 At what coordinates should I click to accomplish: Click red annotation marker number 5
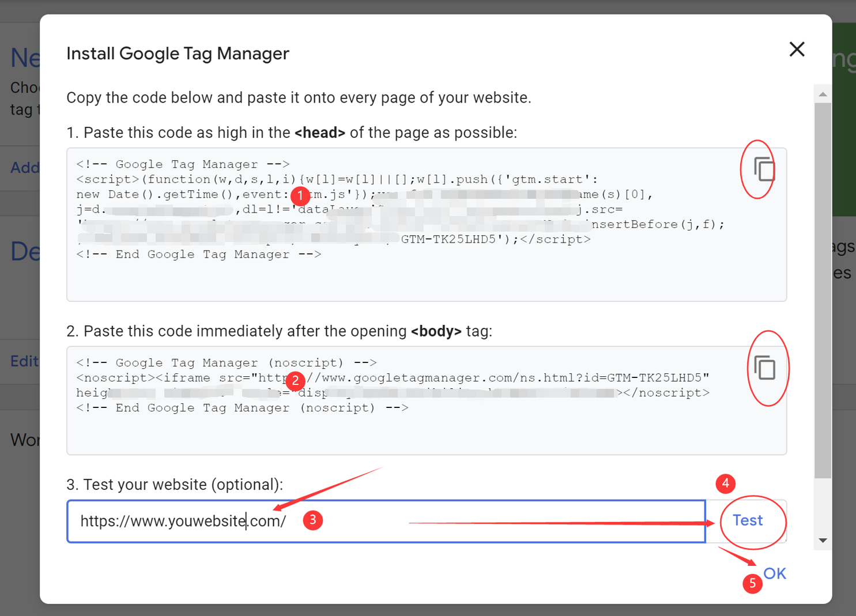pos(752,583)
